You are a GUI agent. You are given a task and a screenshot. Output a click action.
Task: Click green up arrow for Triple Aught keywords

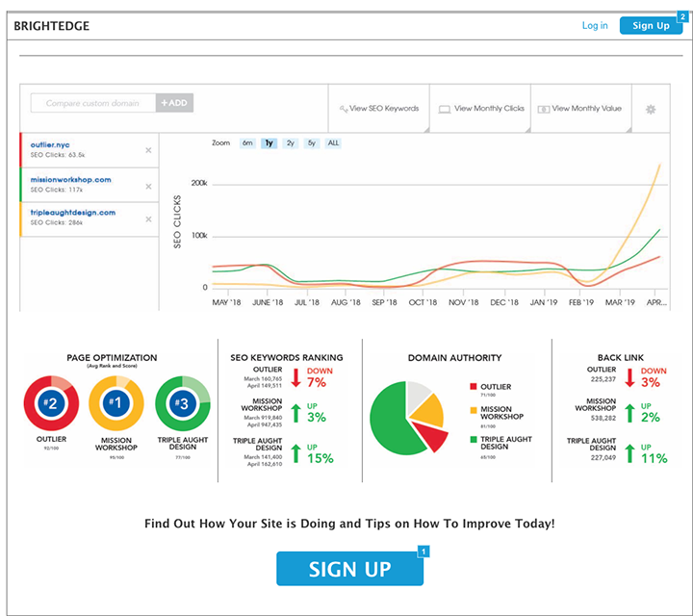point(296,453)
